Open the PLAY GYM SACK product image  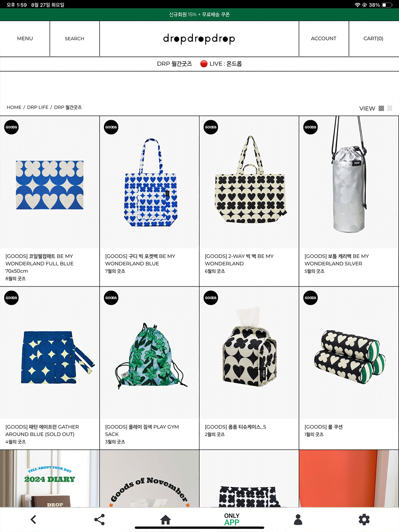(149, 353)
